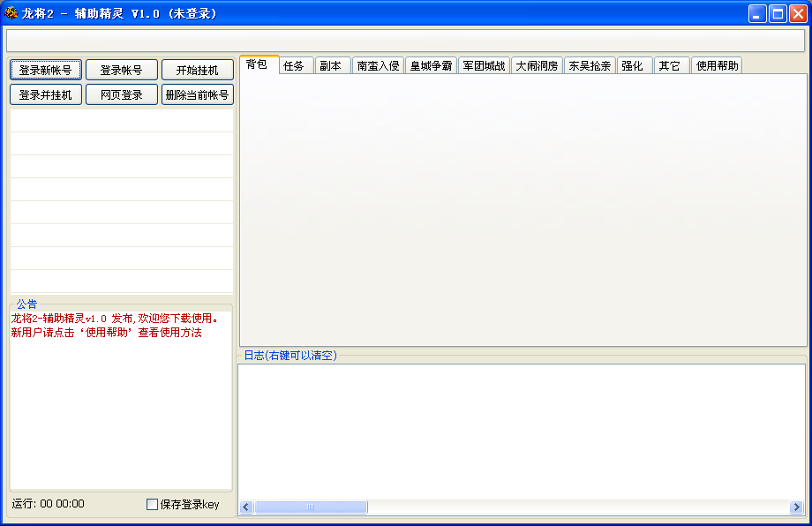Open the 其它 tab
The image size is (812, 526).
click(672, 65)
